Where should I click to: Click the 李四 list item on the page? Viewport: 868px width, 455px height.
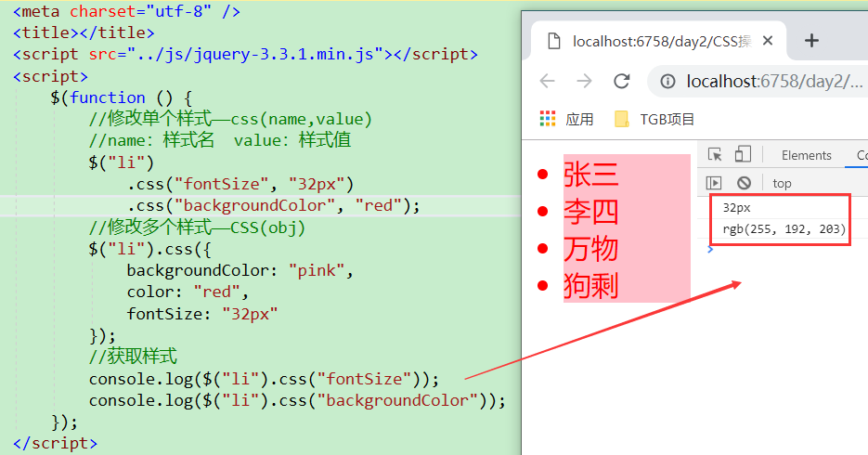590,212
